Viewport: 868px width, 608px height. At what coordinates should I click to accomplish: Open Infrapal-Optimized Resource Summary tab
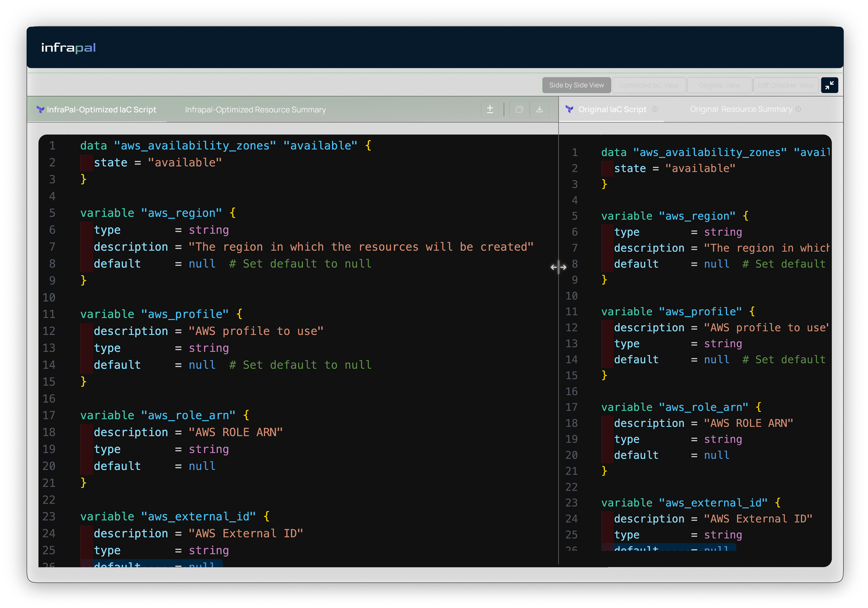click(255, 110)
